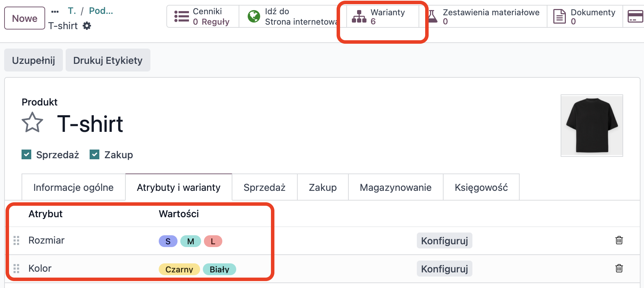Open the Warianty smart button
Viewport: 644px width, 288px height.
(382, 17)
